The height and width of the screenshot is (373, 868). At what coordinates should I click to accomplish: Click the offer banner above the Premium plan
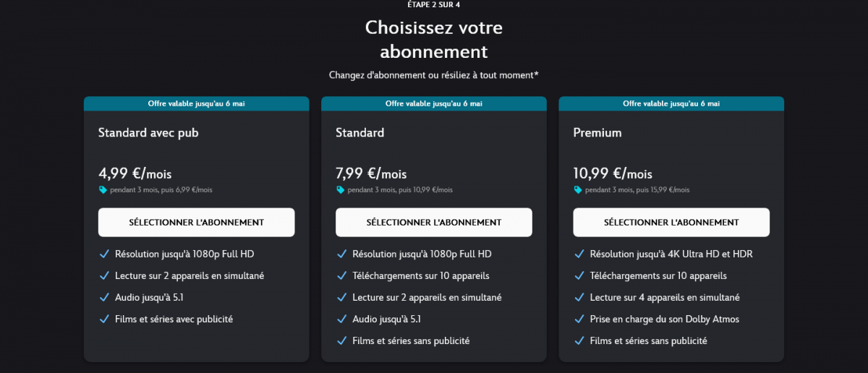pyautogui.click(x=671, y=103)
